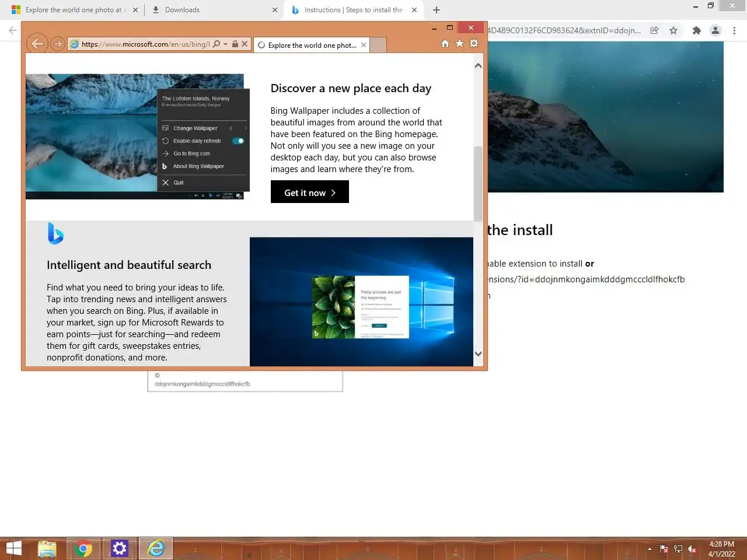
Task: Select Chrome tab 'Instructions | Steps to install the'
Action: (x=353, y=10)
